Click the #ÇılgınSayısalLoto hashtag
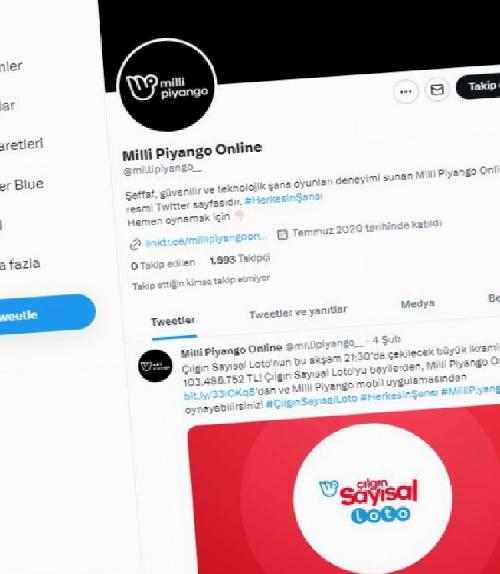The width and height of the screenshot is (500, 574). coord(311,401)
